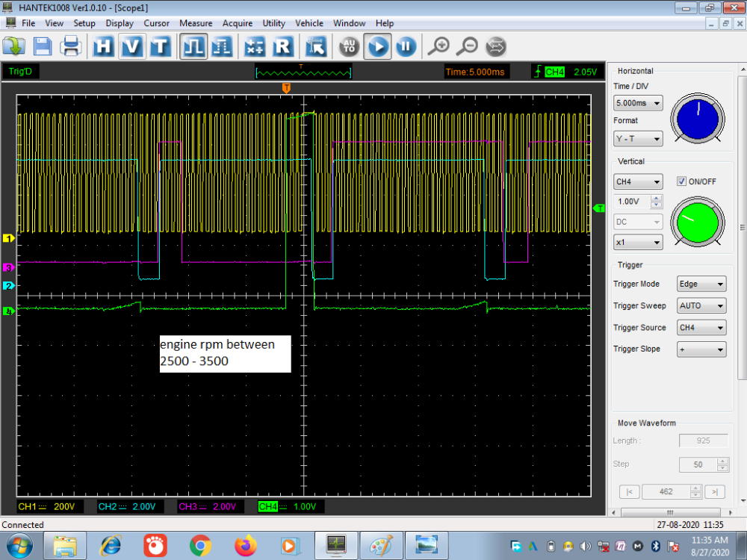Pause acquisition with the pause icon
The height and width of the screenshot is (560, 747).
tap(405, 47)
